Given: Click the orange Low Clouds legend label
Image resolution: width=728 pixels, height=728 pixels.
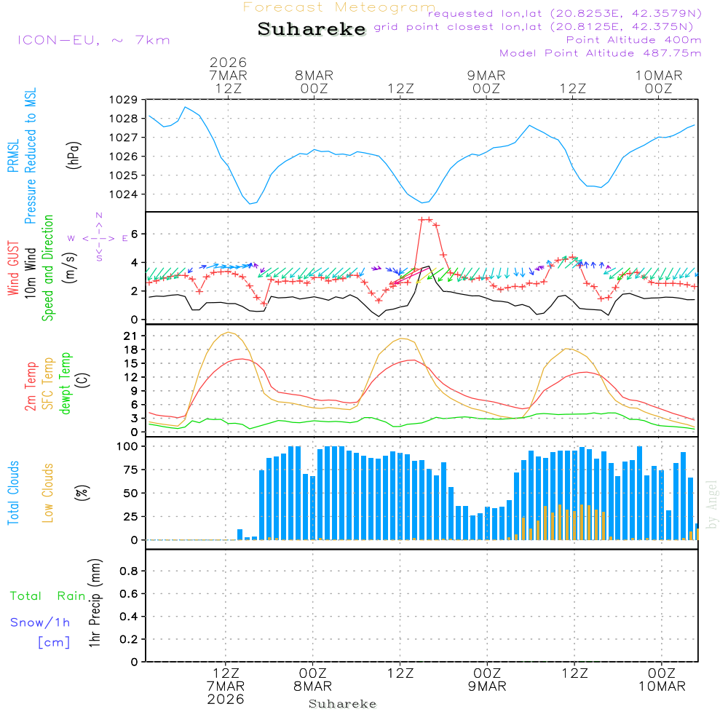Looking at the screenshot, I should (48, 493).
